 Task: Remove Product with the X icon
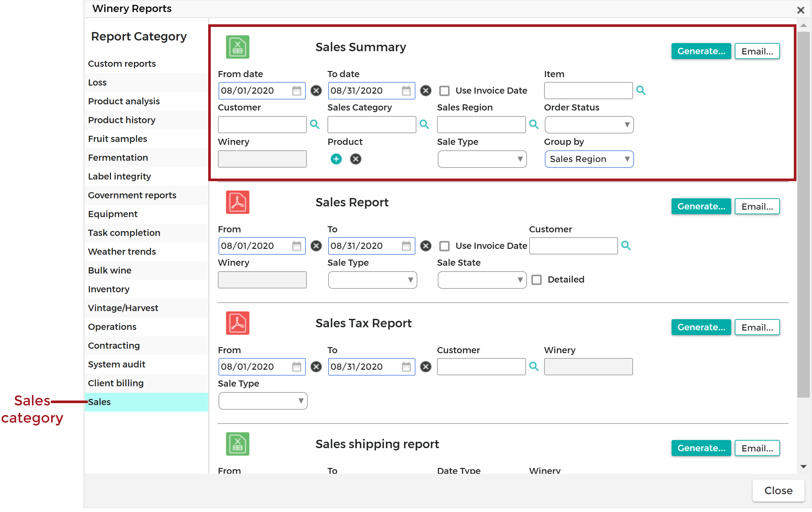(355, 159)
